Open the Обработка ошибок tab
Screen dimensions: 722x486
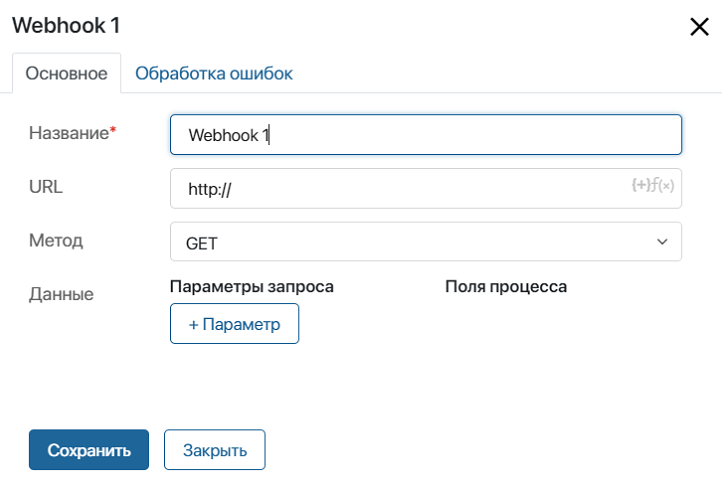[214, 73]
